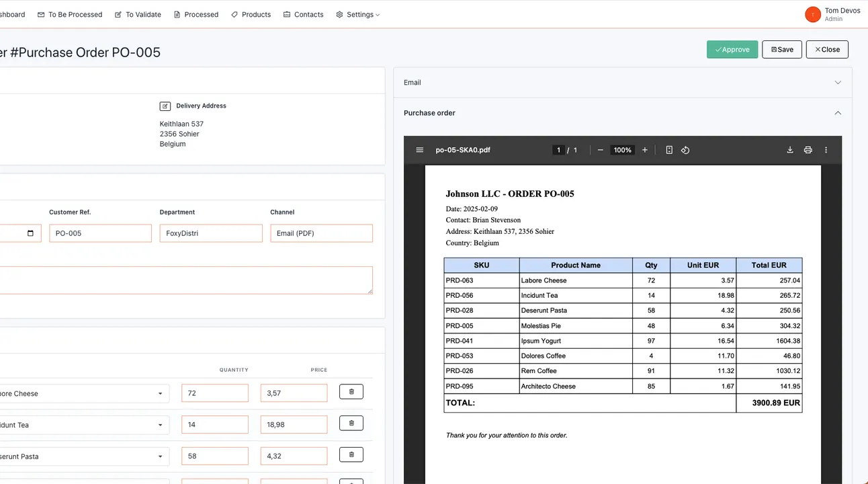Open the To Validate page
The height and width of the screenshot is (484, 868).
pos(138,14)
